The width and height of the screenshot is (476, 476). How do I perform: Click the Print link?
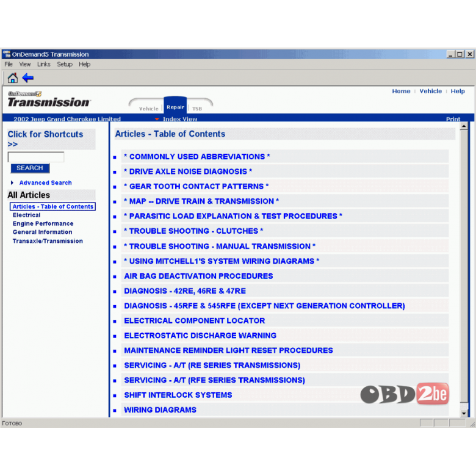coord(453,119)
